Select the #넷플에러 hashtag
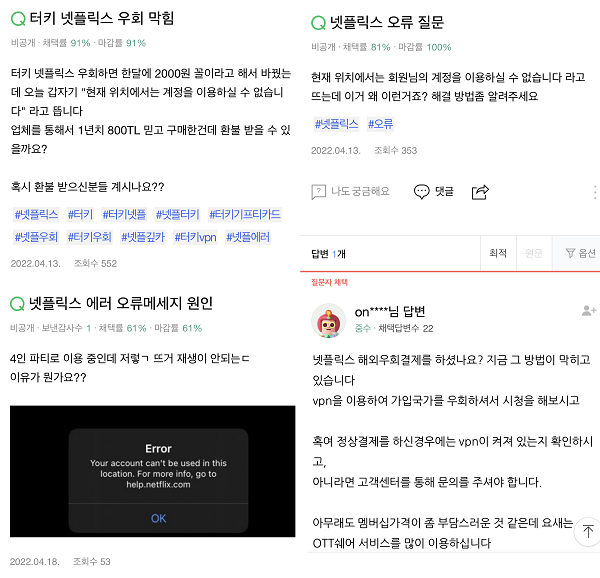The width and height of the screenshot is (600, 578). pos(248,237)
